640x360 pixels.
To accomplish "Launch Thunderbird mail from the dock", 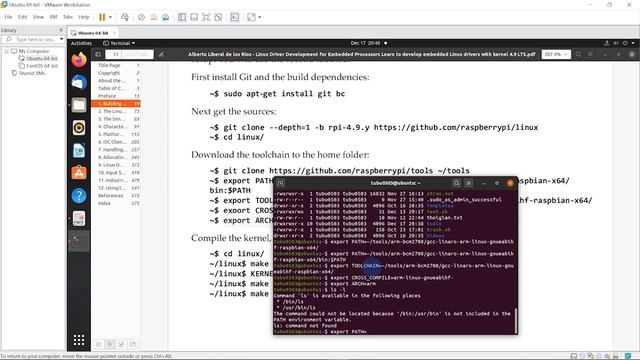I will (x=79, y=82).
